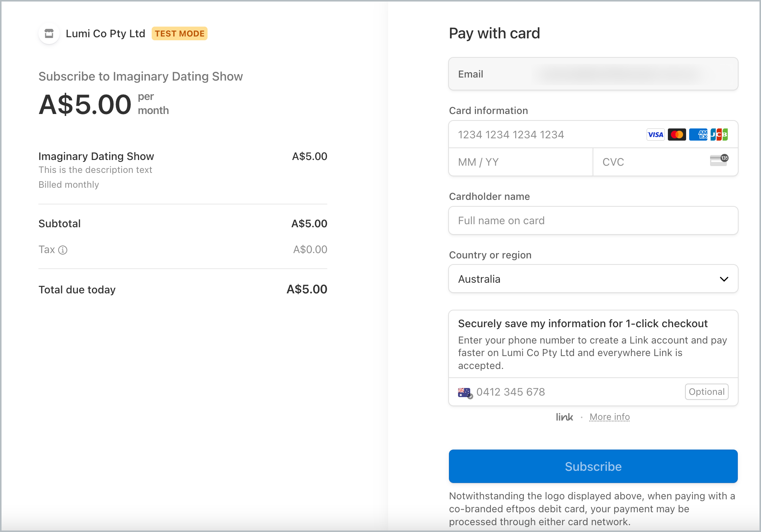The image size is (761, 532).
Task: Focus the Full name on card field
Action: point(593,221)
